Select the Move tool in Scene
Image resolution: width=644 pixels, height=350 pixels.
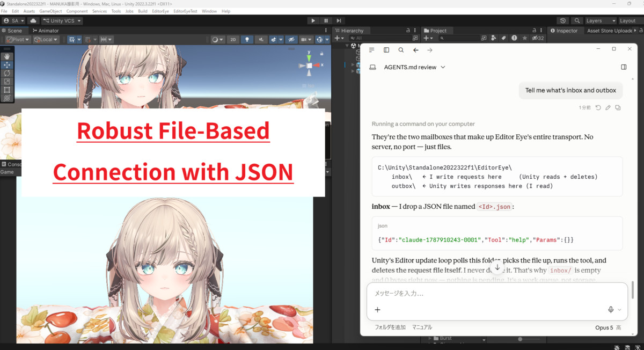click(x=7, y=64)
